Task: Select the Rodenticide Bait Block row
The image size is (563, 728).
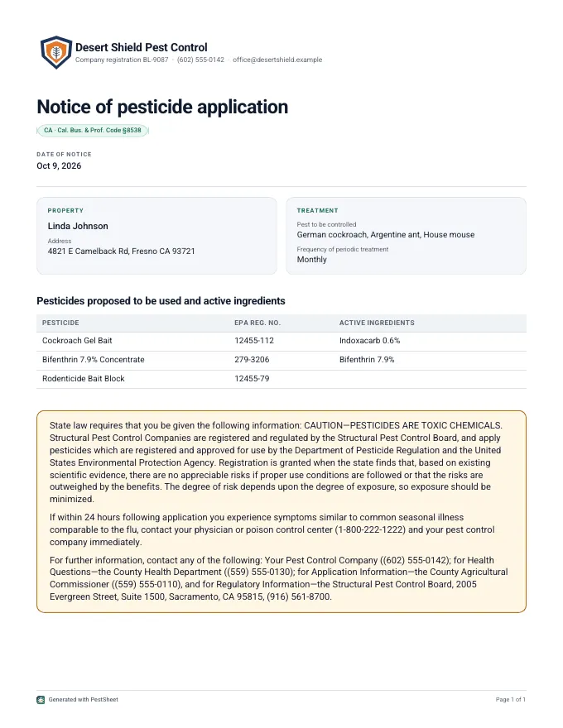Action: coord(281,379)
